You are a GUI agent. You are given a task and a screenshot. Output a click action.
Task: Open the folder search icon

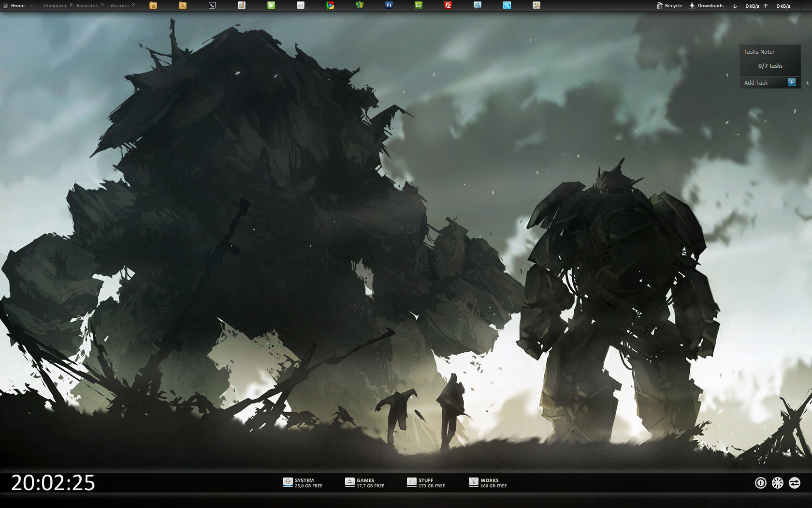[183, 5]
